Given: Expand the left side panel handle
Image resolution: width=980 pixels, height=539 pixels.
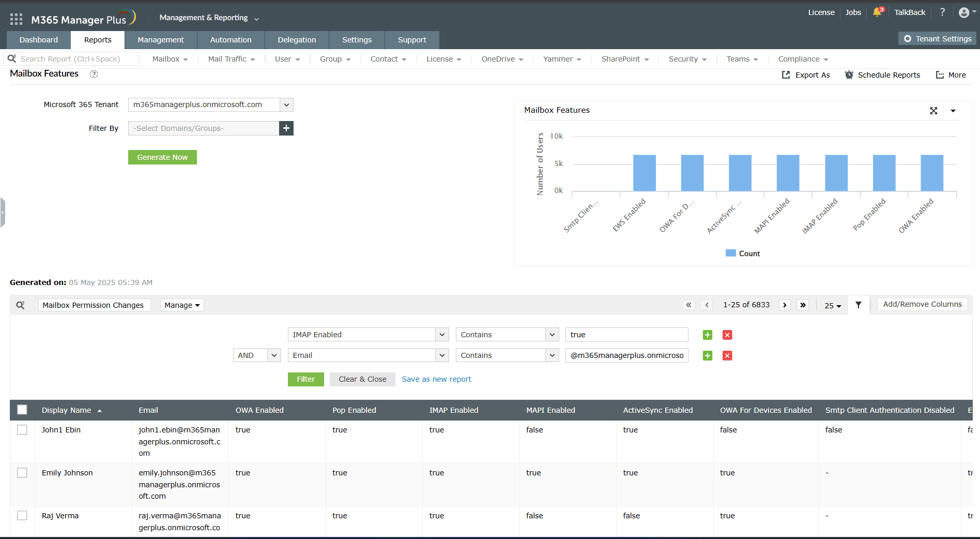Looking at the screenshot, I should pos(3,213).
